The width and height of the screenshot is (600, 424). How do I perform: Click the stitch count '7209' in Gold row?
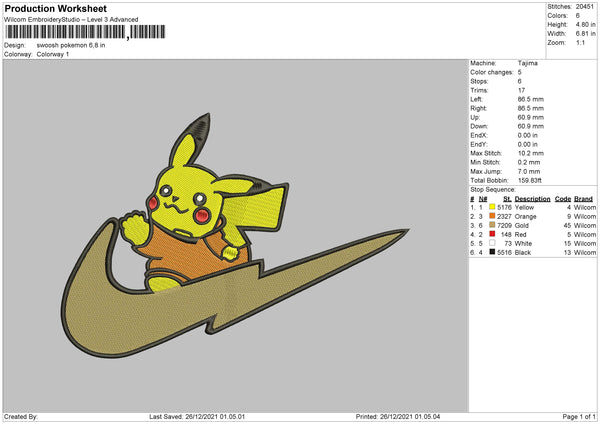click(x=504, y=225)
